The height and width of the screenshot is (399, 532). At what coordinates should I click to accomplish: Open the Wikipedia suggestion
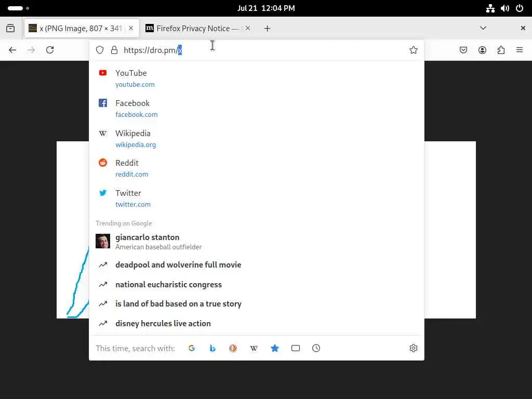257,138
